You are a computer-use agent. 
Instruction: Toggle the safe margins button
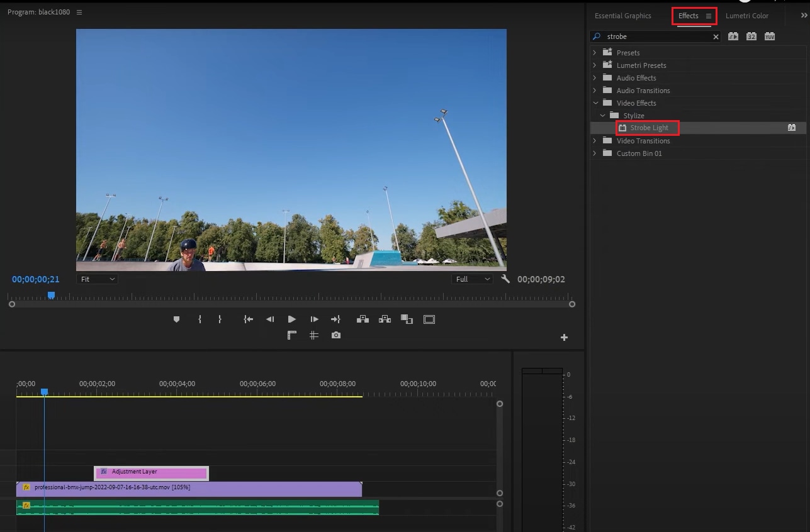(x=429, y=319)
